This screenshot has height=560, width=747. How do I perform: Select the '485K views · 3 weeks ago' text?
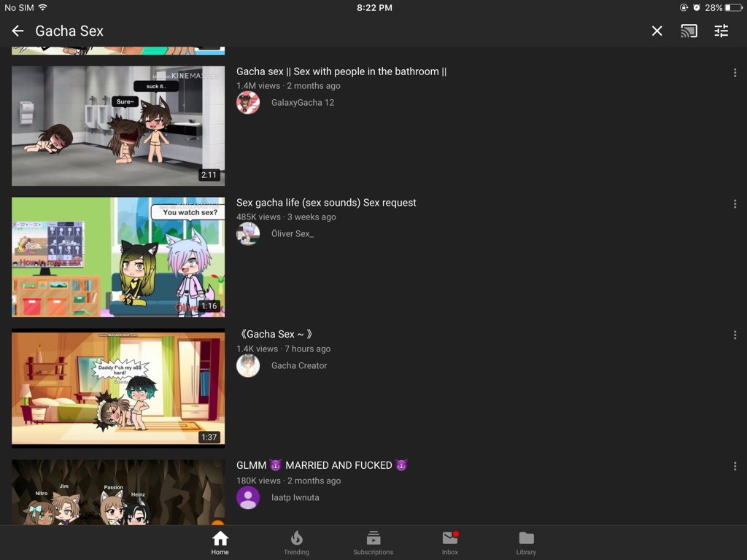point(286,217)
